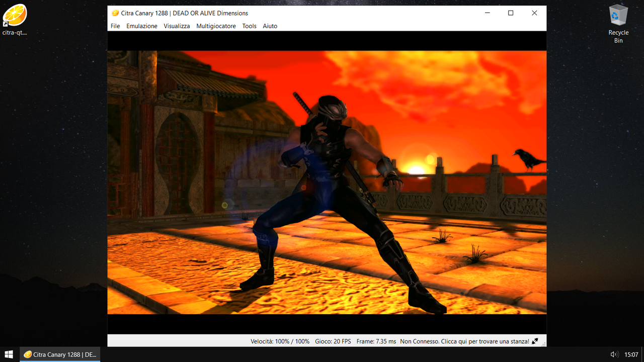Close the Citra Canary window

pos(534,13)
